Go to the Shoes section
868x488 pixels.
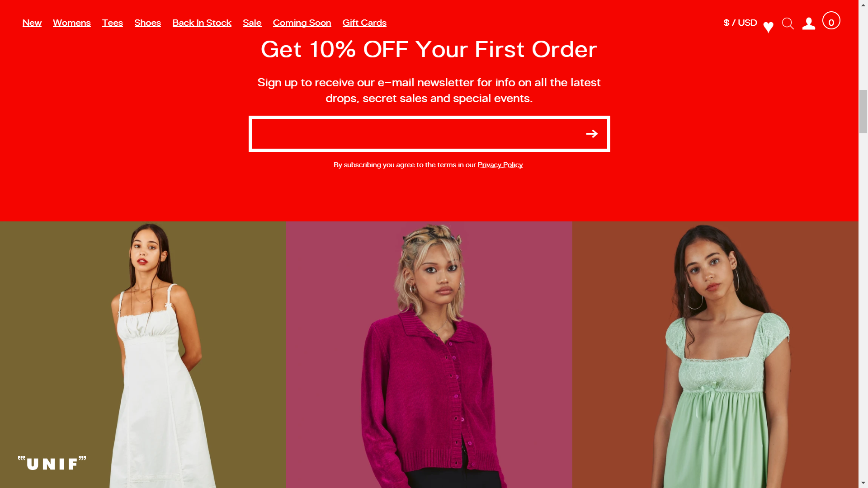coord(148,23)
